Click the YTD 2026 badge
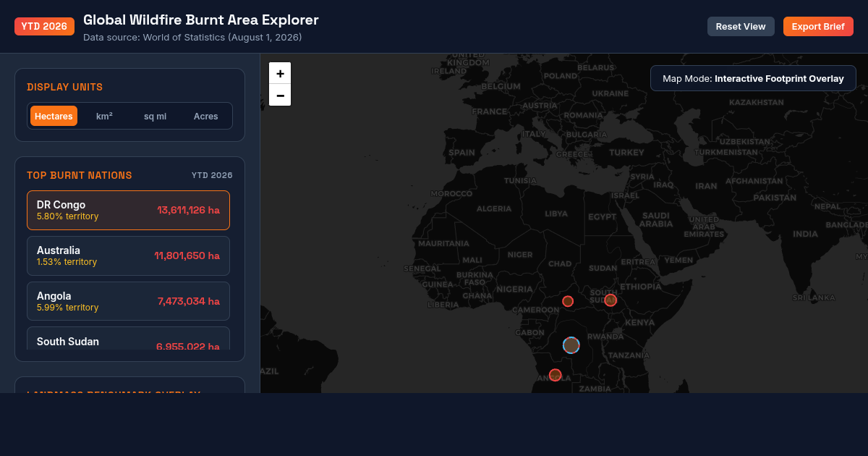The height and width of the screenshot is (456, 868). pyautogui.click(x=44, y=26)
